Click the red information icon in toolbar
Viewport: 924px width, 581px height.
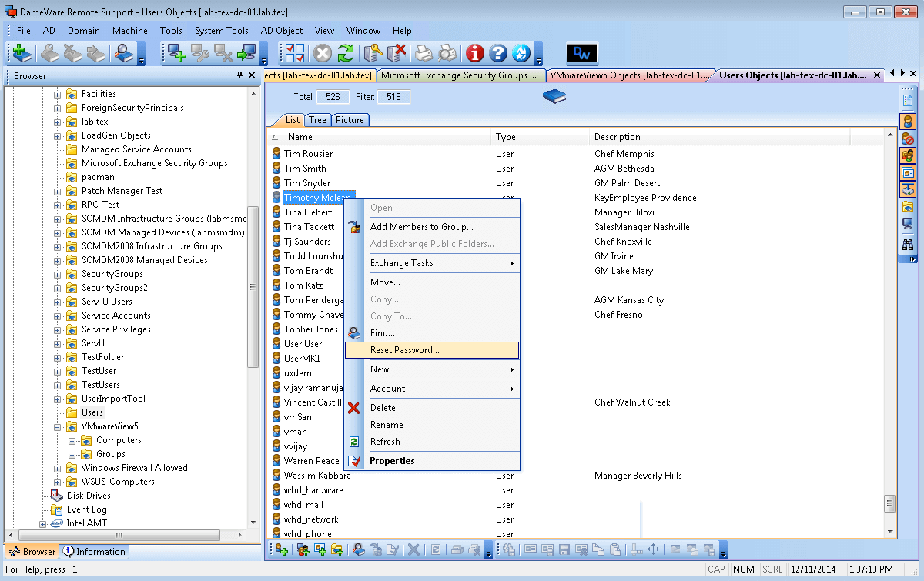[475, 53]
